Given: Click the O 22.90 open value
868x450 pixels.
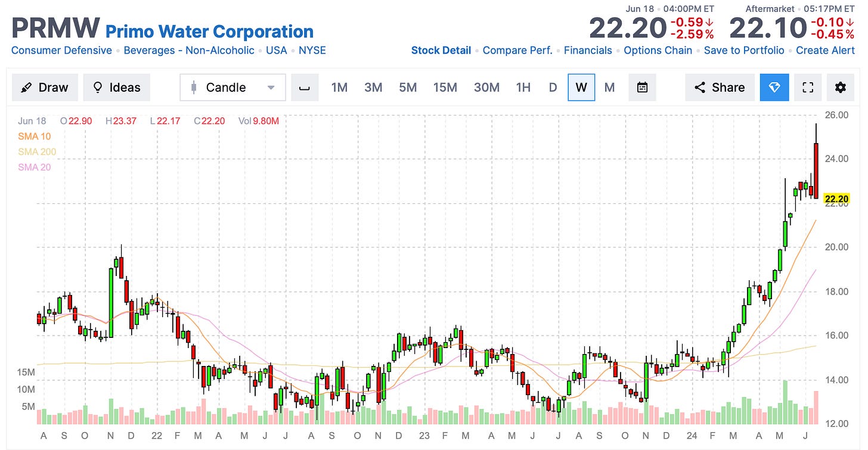Looking at the screenshot, I should 77,121.
